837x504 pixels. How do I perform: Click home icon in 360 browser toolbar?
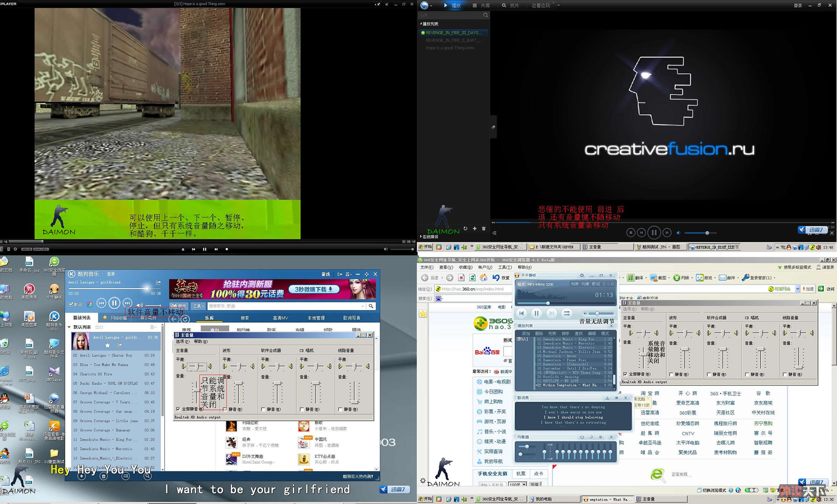(484, 278)
